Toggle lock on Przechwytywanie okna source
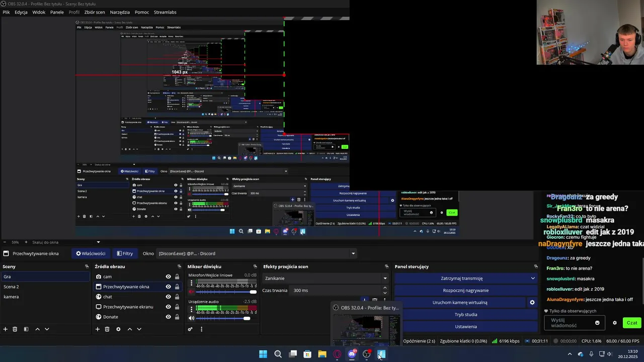The width and height of the screenshot is (644, 362). 177,287
